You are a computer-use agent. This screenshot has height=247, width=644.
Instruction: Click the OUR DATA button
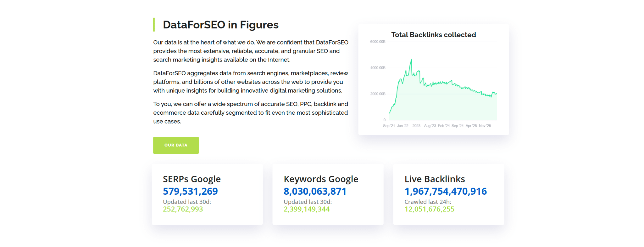(x=176, y=145)
